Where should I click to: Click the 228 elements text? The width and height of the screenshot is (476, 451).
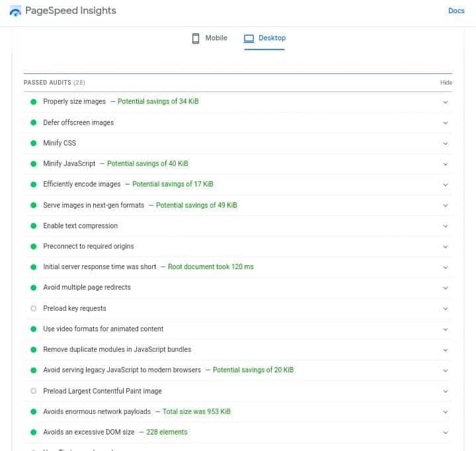pos(167,432)
